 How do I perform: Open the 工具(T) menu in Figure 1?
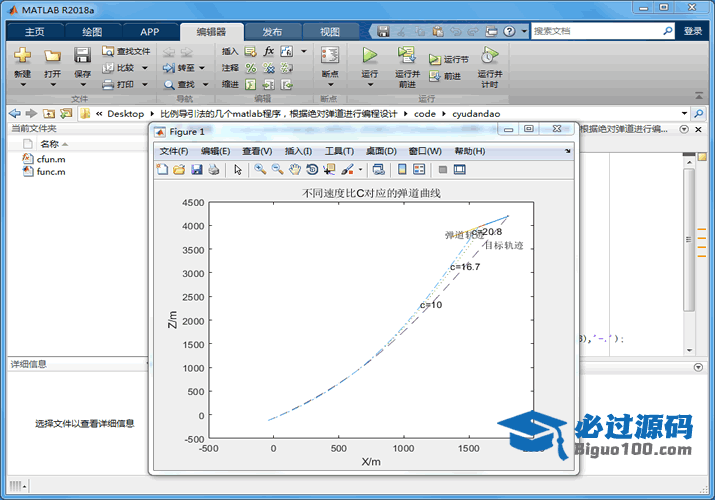[x=339, y=151]
